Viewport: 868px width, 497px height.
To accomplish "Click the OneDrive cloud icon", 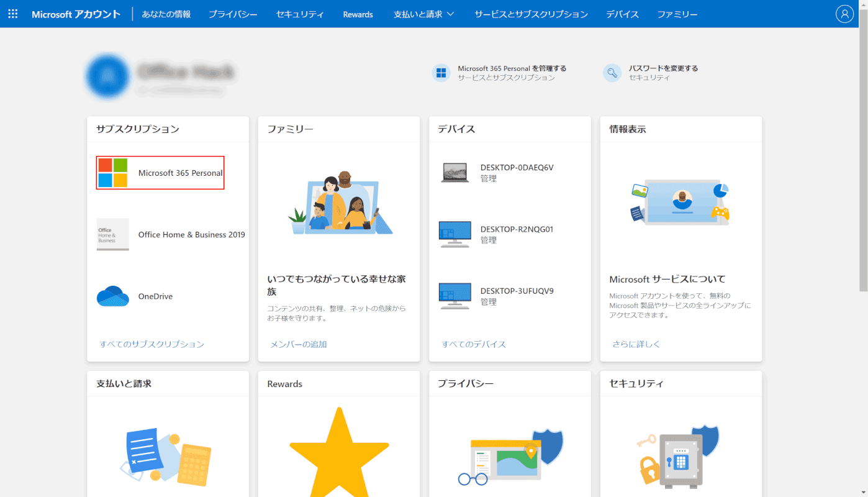I will click(113, 296).
